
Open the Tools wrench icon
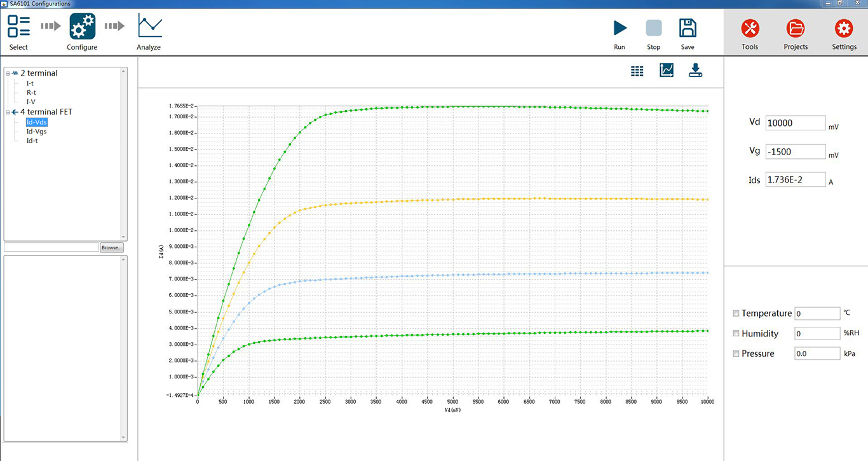(x=750, y=29)
